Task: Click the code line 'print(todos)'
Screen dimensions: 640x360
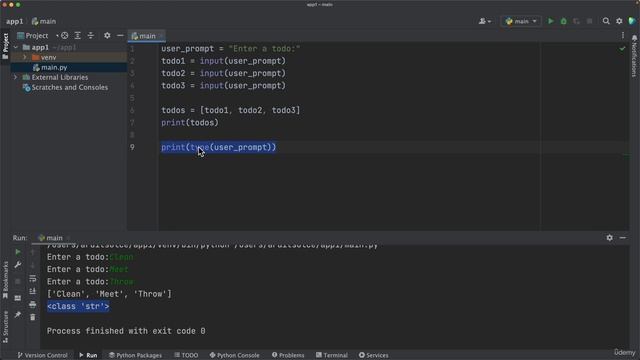Action: click(x=190, y=122)
